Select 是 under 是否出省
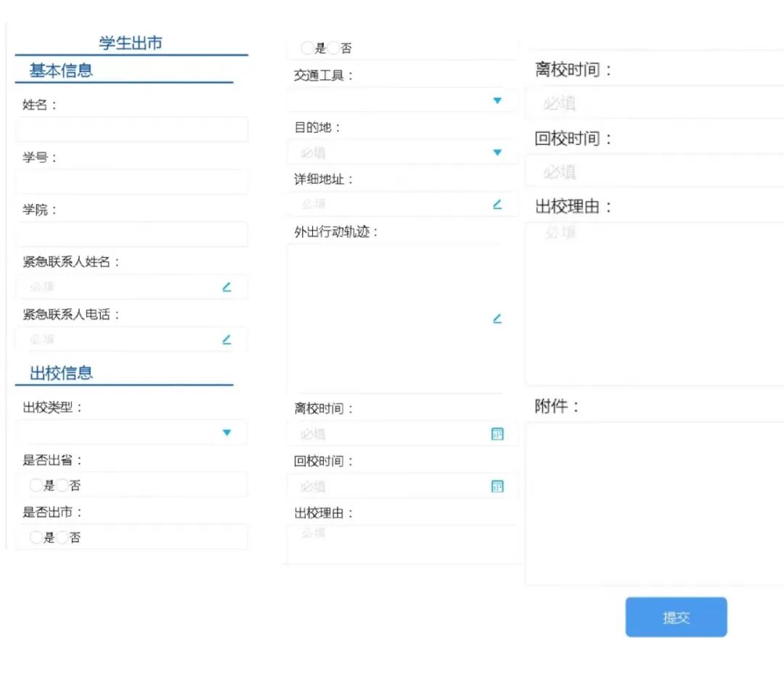This screenshot has height=678, width=784. [36, 486]
